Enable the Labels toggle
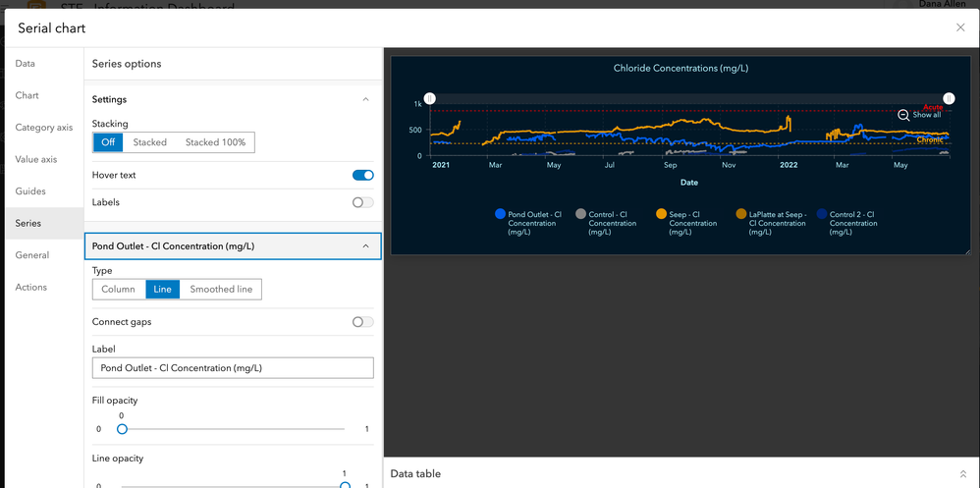The height and width of the screenshot is (488, 980). click(362, 202)
